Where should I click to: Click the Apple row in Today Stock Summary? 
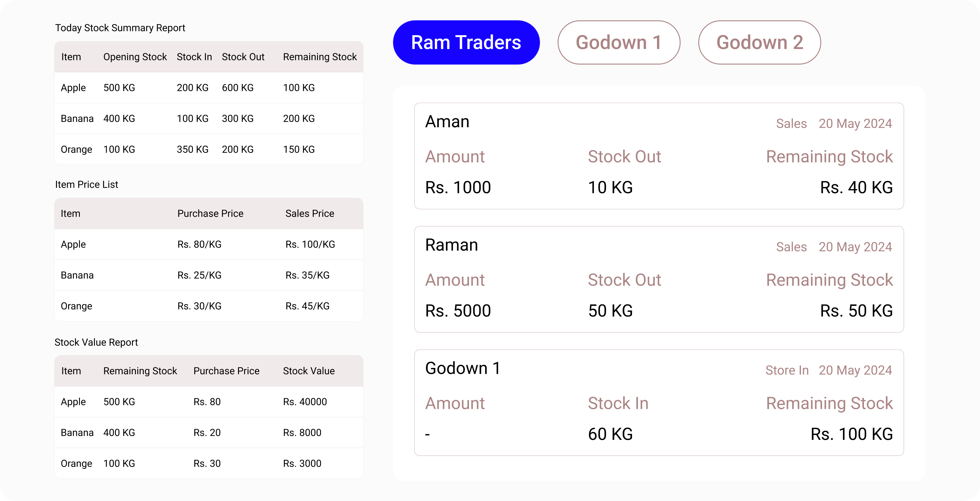[209, 87]
